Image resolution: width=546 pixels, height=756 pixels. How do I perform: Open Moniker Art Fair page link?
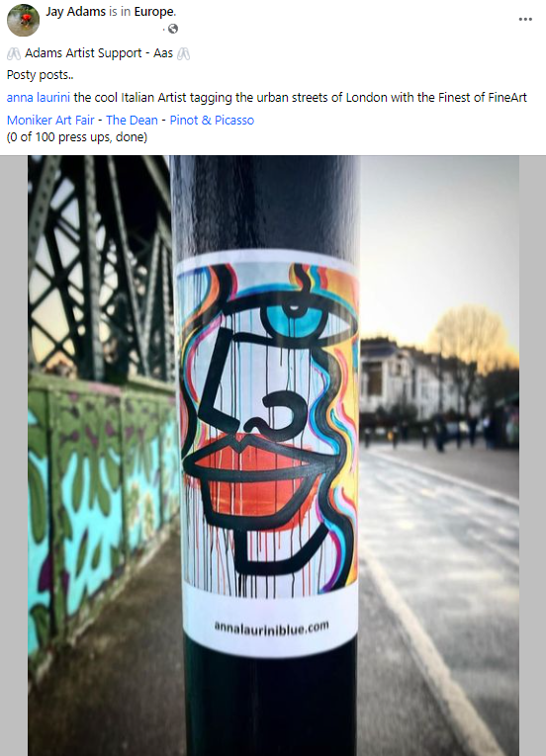pyautogui.click(x=50, y=120)
